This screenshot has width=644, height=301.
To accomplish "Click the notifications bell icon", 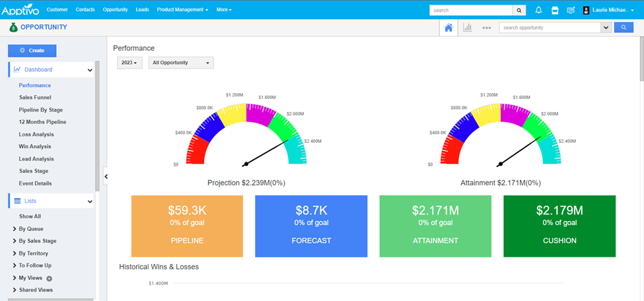I will pos(538,10).
